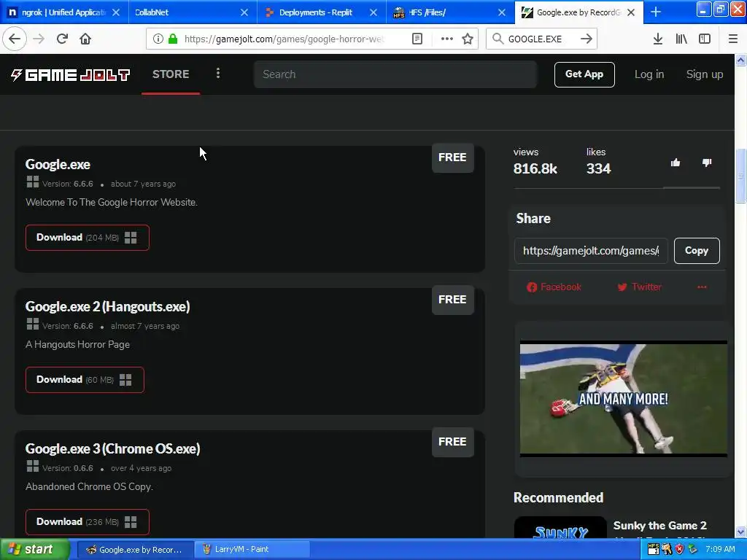Image resolution: width=747 pixels, height=560 pixels.
Task: Copy the share link with Copy button
Action: 697,251
